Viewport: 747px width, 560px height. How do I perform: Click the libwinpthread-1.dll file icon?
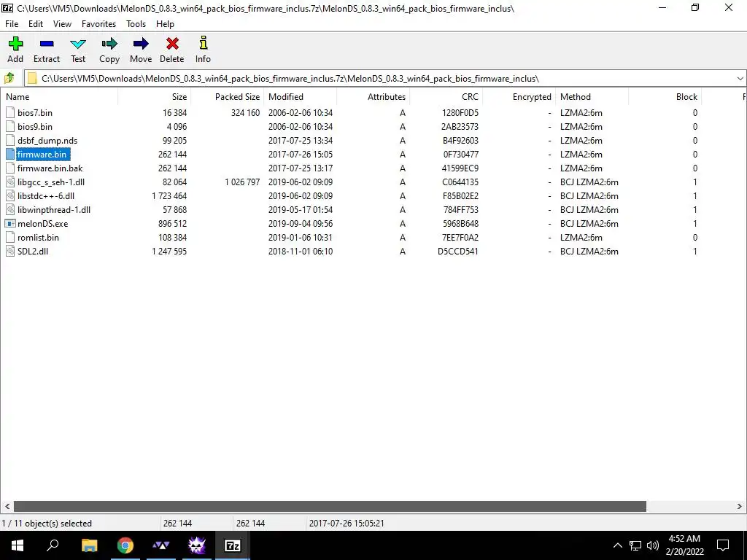pos(10,209)
